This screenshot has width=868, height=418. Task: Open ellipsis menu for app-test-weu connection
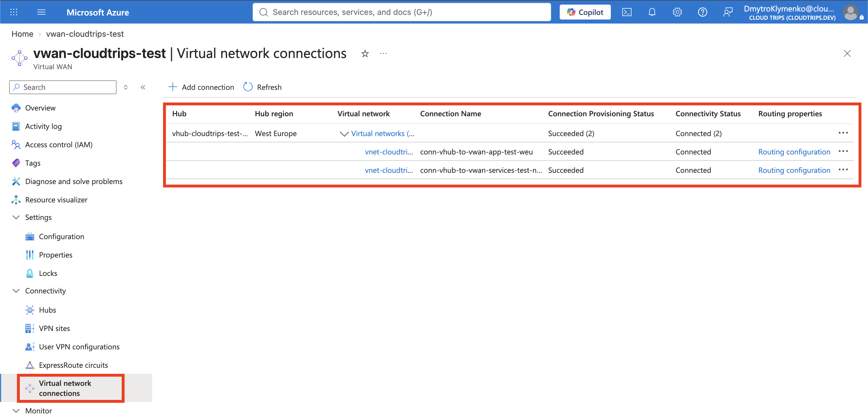[843, 151]
